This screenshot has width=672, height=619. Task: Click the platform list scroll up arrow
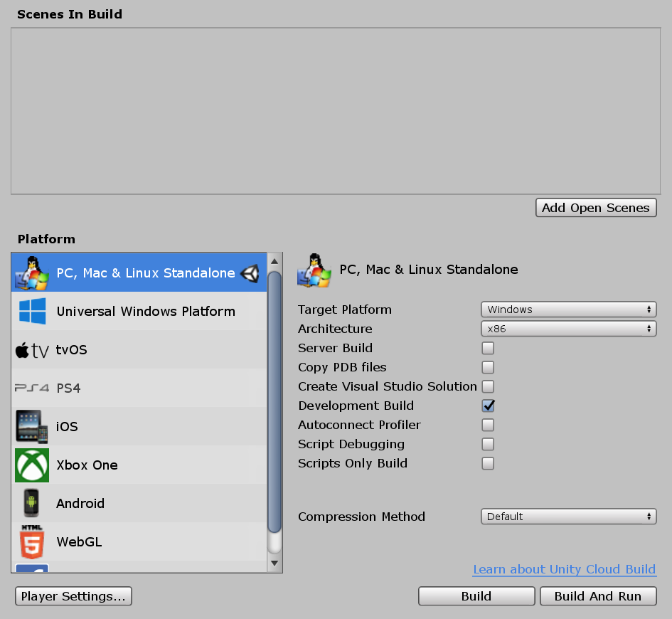click(x=274, y=262)
